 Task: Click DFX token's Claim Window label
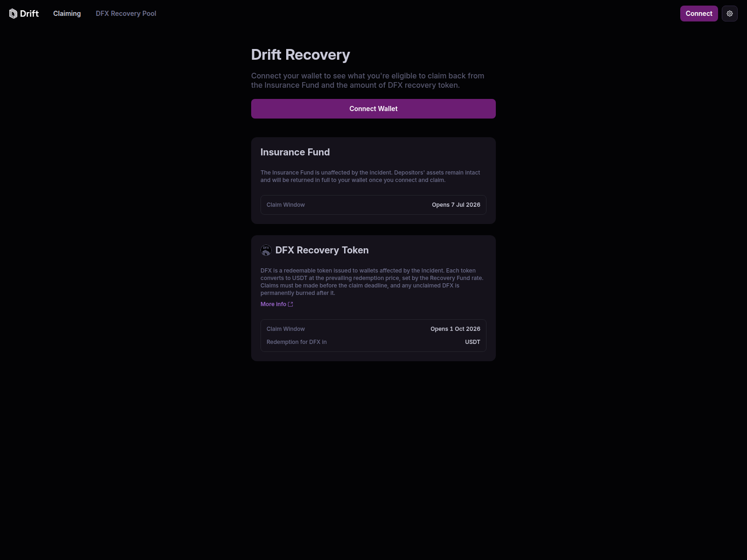tap(286, 329)
